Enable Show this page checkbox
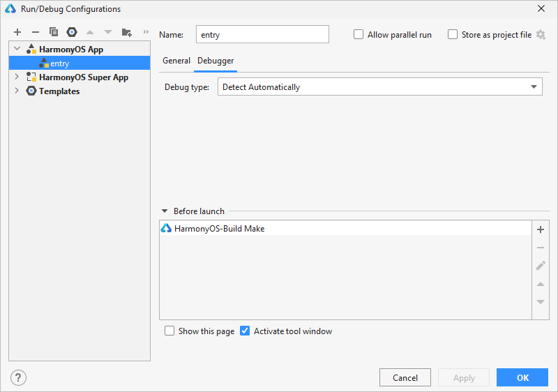558x392 pixels. point(169,331)
